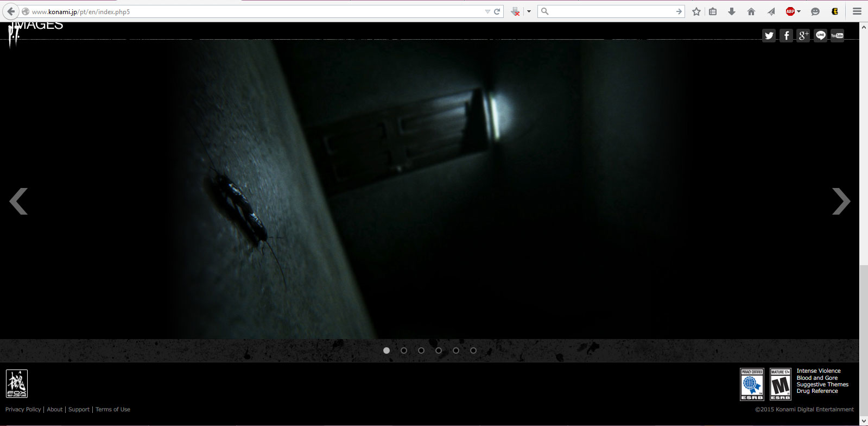This screenshot has width=868, height=426.
Task: Show bookmarks list icon
Action: click(713, 11)
